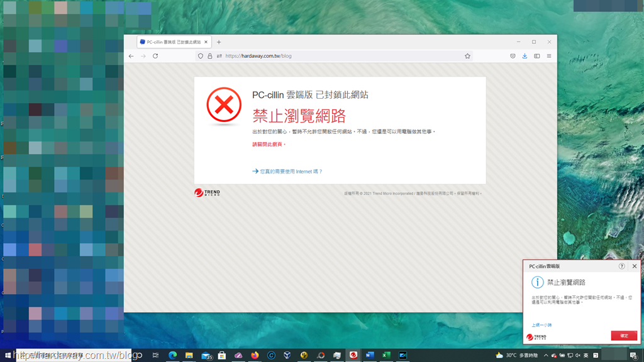Close the PC-cillin notification popup
Viewport: 644px width, 362px height.
click(x=635, y=266)
